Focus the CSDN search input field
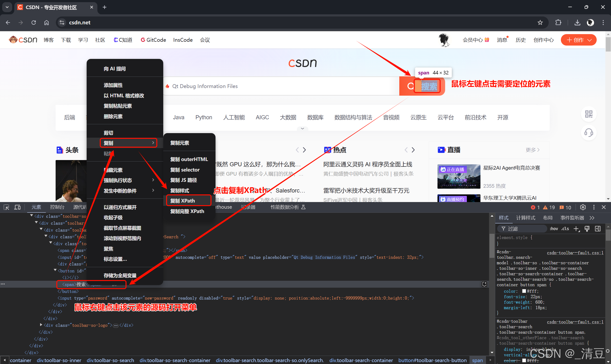Image resolution: width=611 pixels, height=364 pixels. point(281,86)
